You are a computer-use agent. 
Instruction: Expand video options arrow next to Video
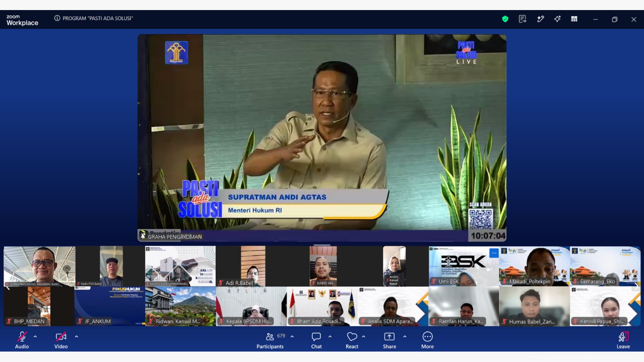coord(76,337)
